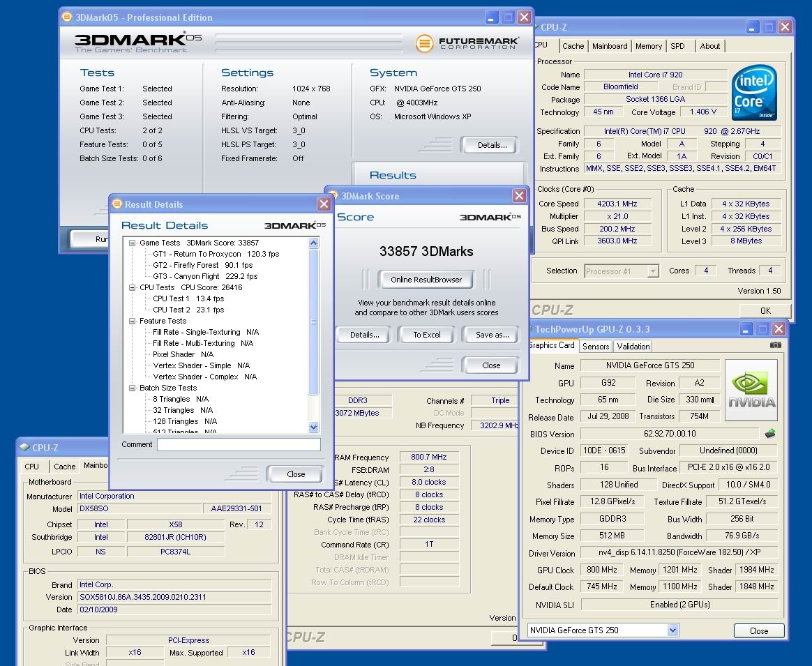Click the Close button in GPU-Z
The width and height of the screenshot is (812, 666).
(759, 631)
